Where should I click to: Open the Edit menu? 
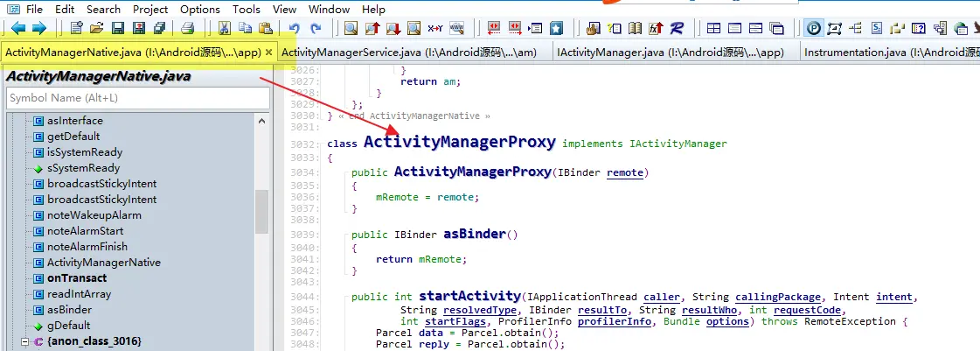[65, 10]
